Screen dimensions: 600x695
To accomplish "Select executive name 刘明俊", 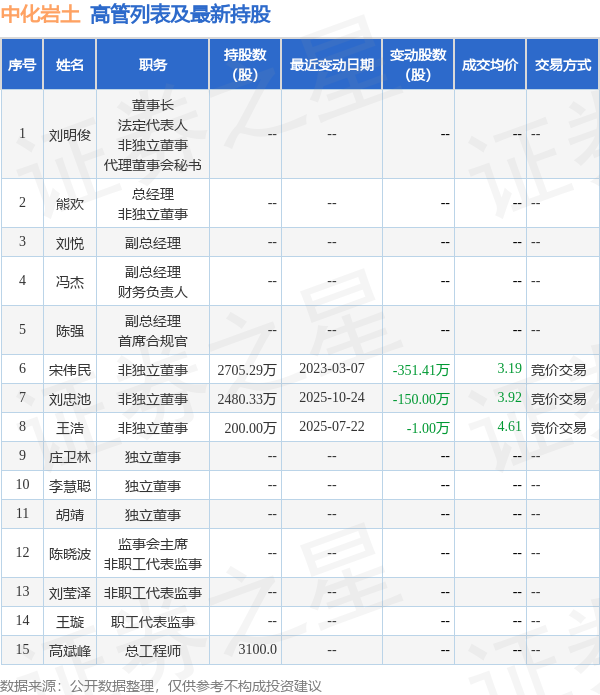I will click(x=70, y=134).
